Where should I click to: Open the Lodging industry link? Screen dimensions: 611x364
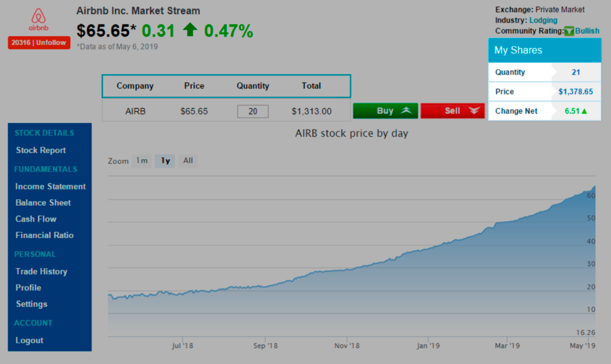pyautogui.click(x=543, y=20)
